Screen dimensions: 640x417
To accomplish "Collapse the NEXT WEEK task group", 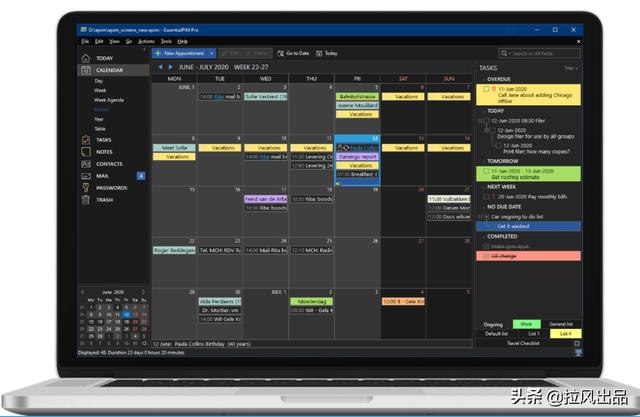I will (484, 187).
